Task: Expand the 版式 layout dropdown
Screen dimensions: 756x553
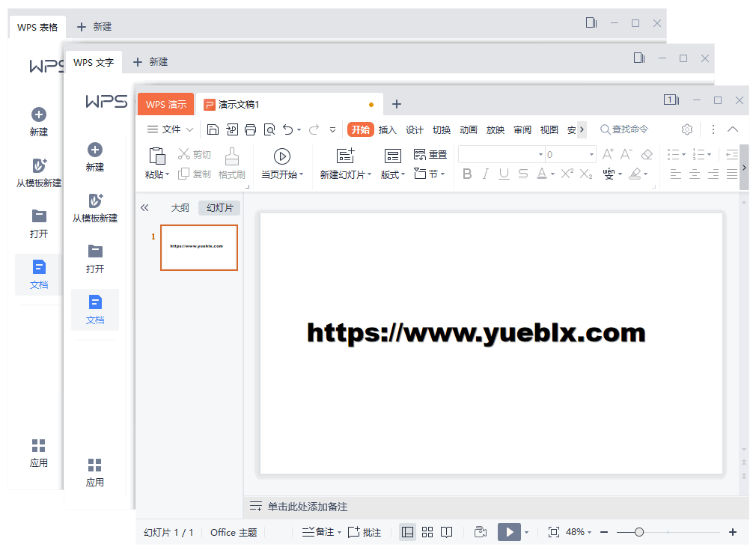Action: click(393, 174)
